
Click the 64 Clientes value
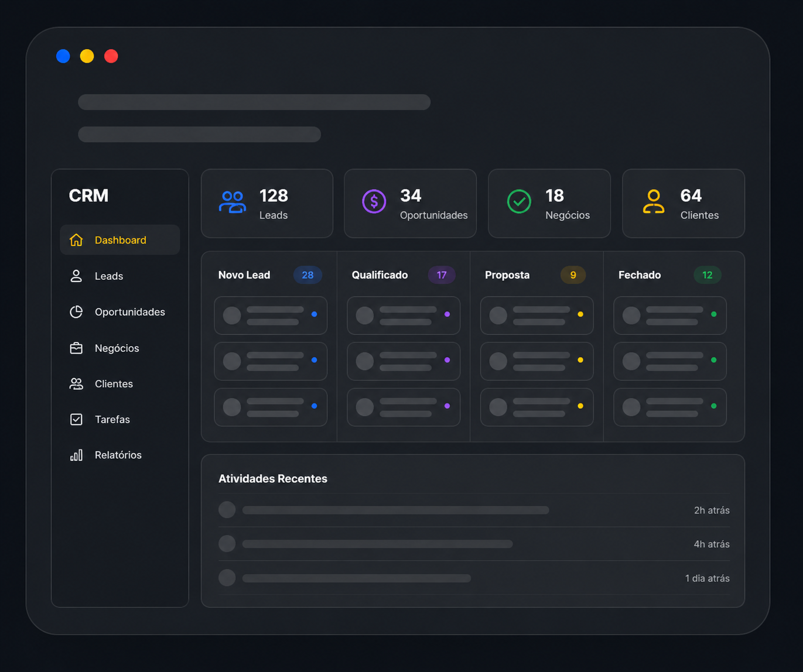(x=691, y=196)
